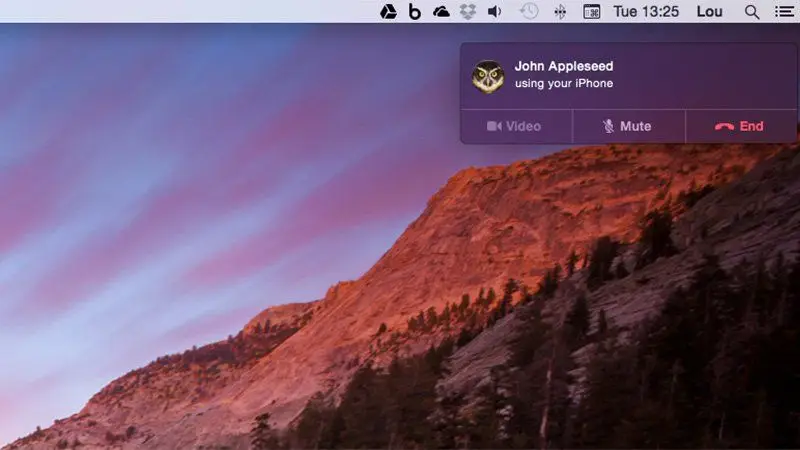Click the Tue 13:25 clock
This screenshot has width=800, height=450.
645,12
